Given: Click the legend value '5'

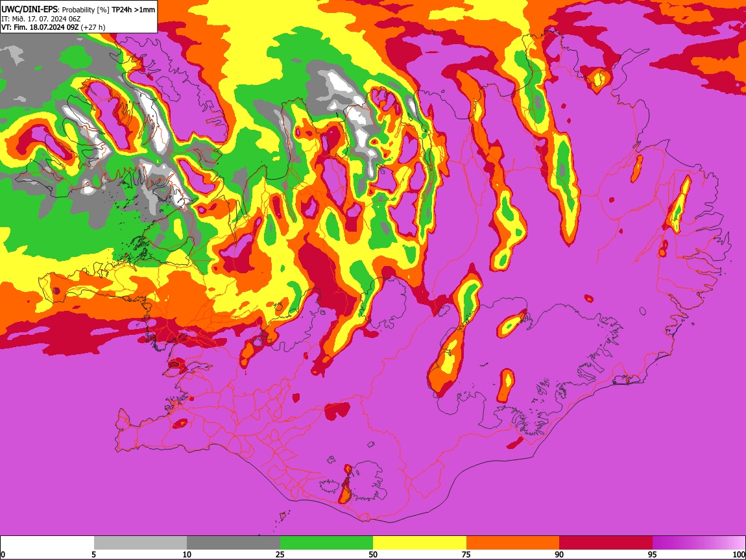Looking at the screenshot, I should pos(93,555).
